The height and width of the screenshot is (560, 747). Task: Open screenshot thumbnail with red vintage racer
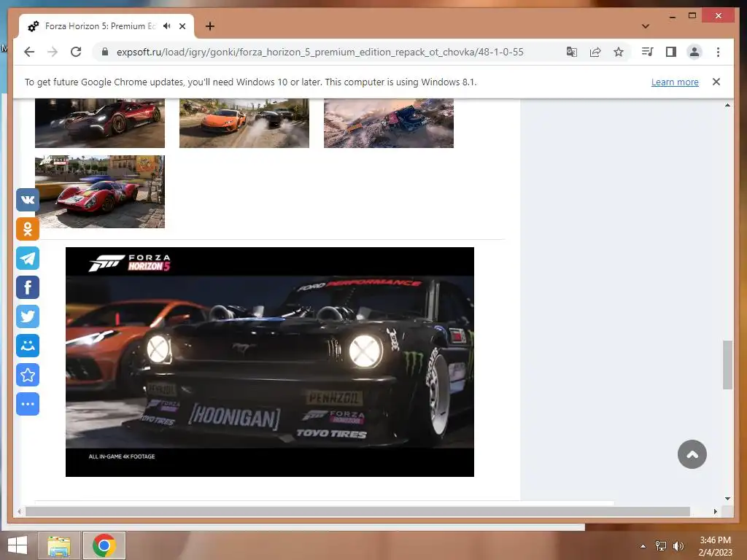pos(100,192)
